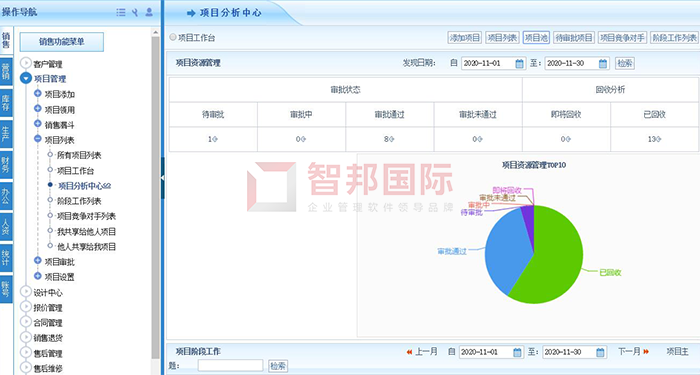The height and width of the screenshot is (375, 700).
Task: Expand the 销售漏斗 node
Action: [38, 124]
